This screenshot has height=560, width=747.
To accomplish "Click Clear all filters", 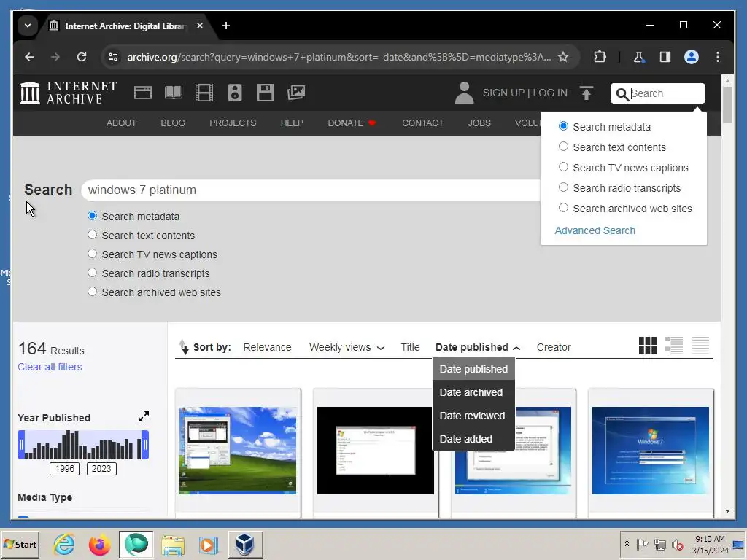I will [50, 367].
